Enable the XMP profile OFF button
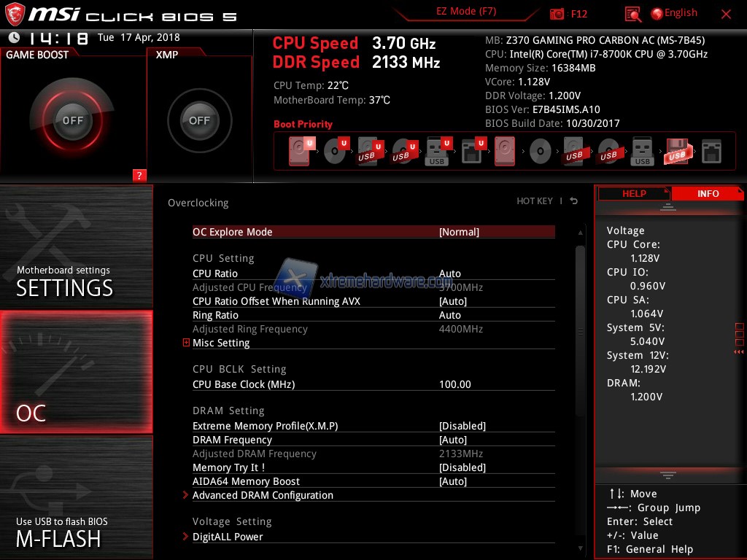This screenshot has width=747, height=560. pyautogui.click(x=199, y=120)
